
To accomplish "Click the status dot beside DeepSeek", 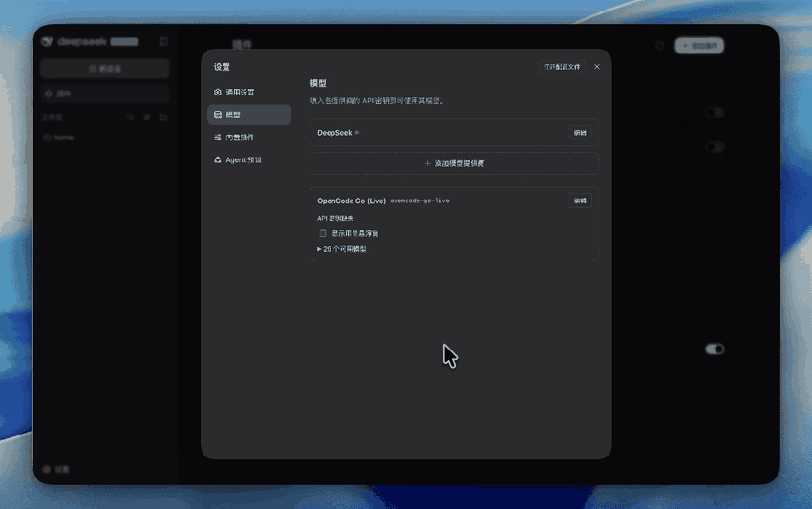I will (357, 133).
